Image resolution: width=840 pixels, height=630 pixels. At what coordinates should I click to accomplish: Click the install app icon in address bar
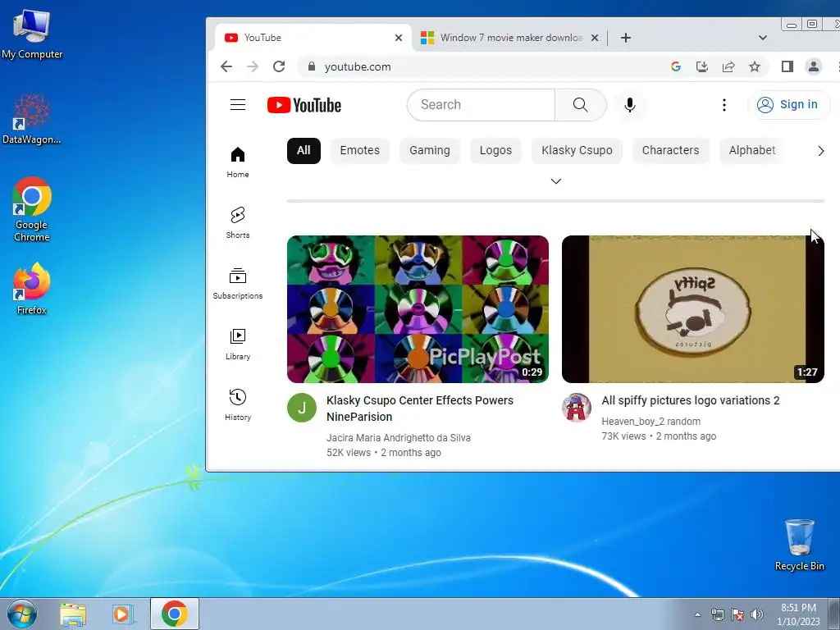702,66
